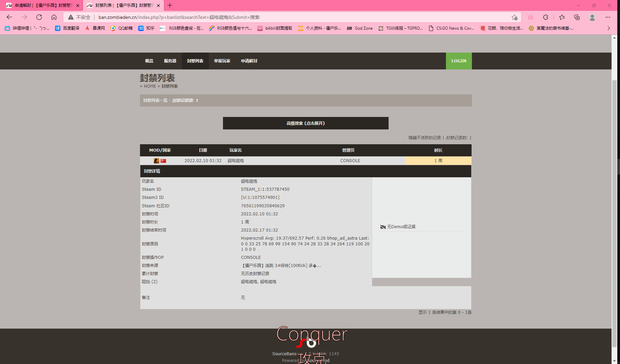Show more bookmarks overflow chevron
Image resolution: width=620 pixels, height=364 pixels.
[609, 28]
